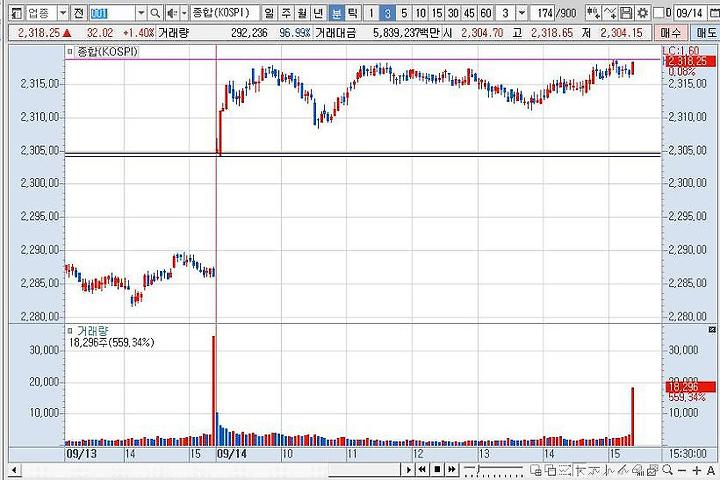Click the speaker sound icon

tap(173, 13)
